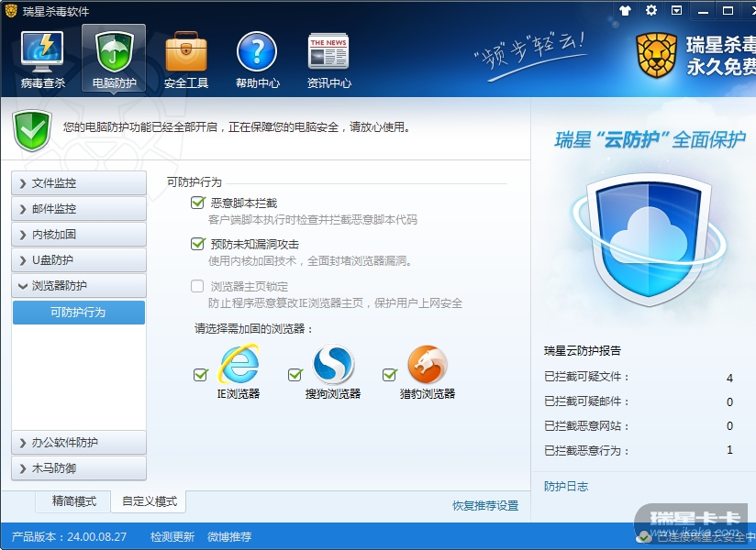Click 检测更新 in status bar
This screenshot has width=756, height=550.
172,536
